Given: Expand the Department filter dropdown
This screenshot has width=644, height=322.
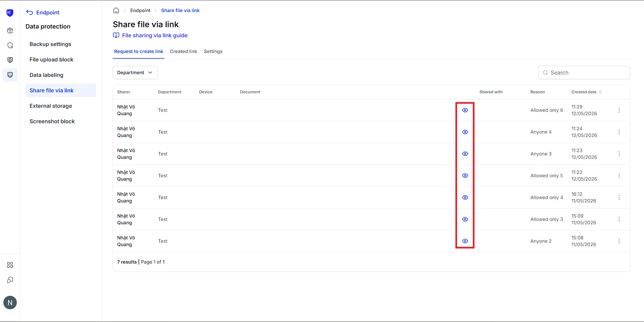Looking at the screenshot, I should [x=135, y=73].
